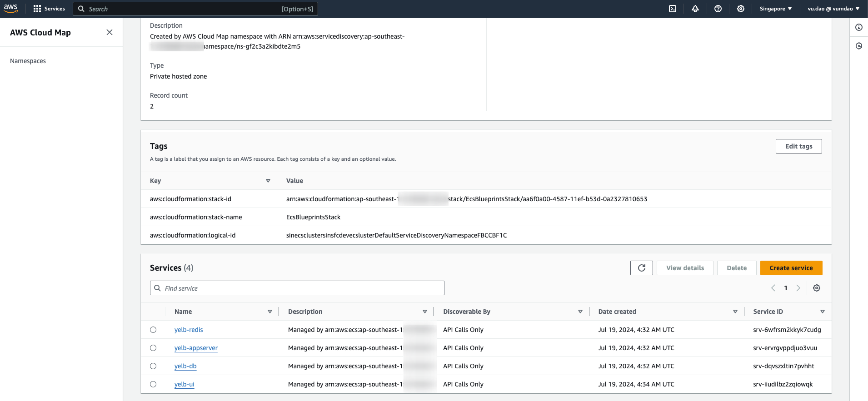The width and height of the screenshot is (868, 401).
Task: Focus the top Search bar
Action: 195,9
